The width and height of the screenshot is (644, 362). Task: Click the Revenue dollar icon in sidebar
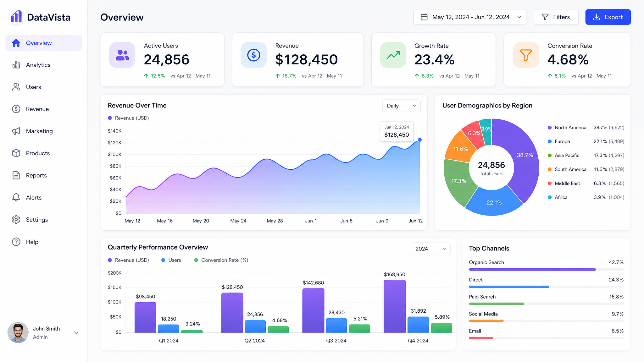pos(16,109)
